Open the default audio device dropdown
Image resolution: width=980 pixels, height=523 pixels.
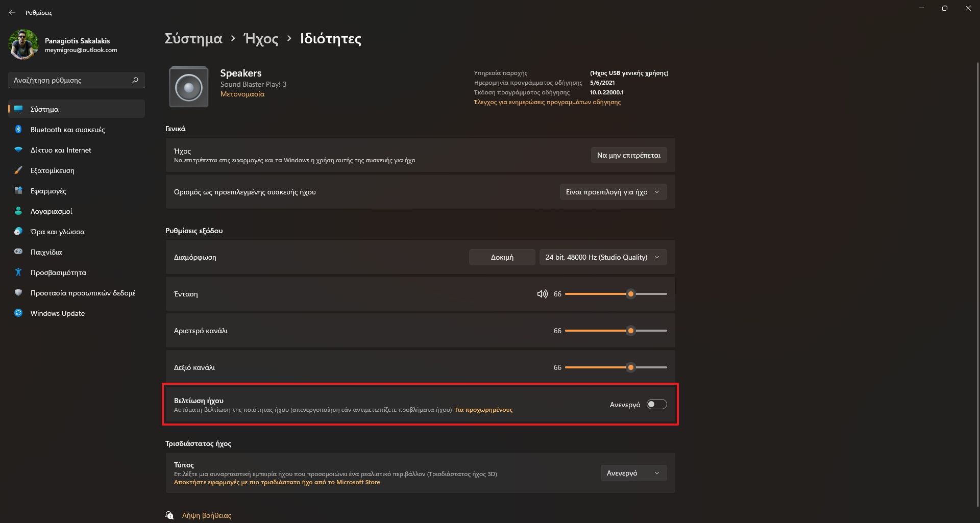point(613,192)
